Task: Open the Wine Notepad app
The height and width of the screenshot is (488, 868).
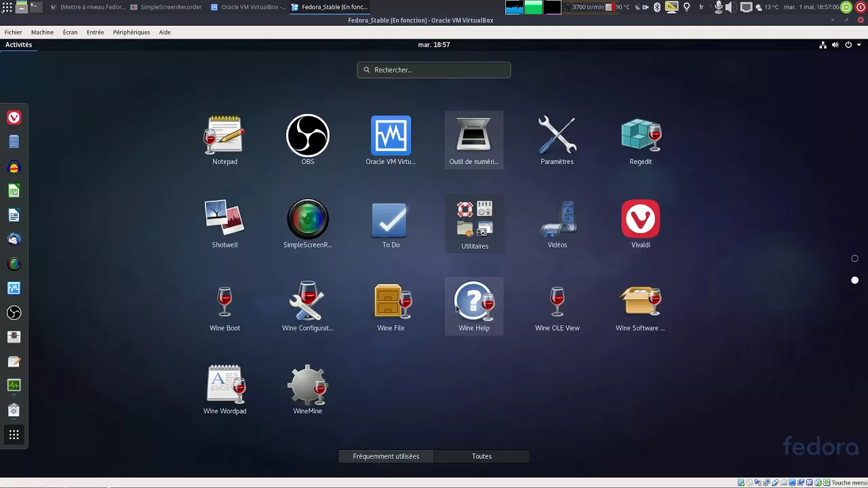Action: click(224, 140)
